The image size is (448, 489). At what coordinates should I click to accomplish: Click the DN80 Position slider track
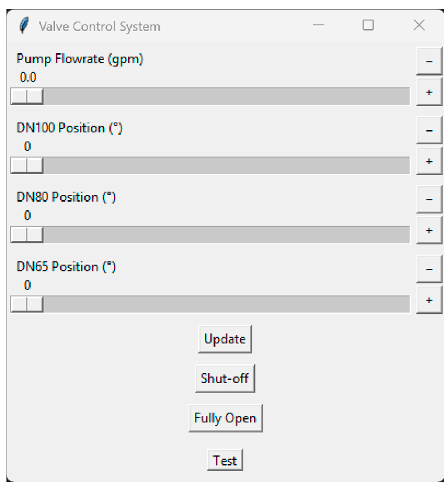(x=225, y=235)
